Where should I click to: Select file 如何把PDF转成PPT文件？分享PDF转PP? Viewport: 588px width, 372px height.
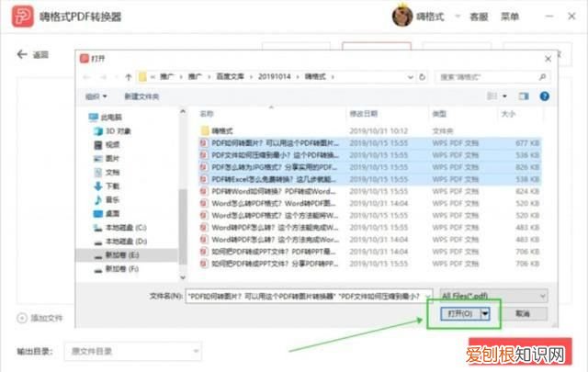pyautogui.click(x=369, y=264)
